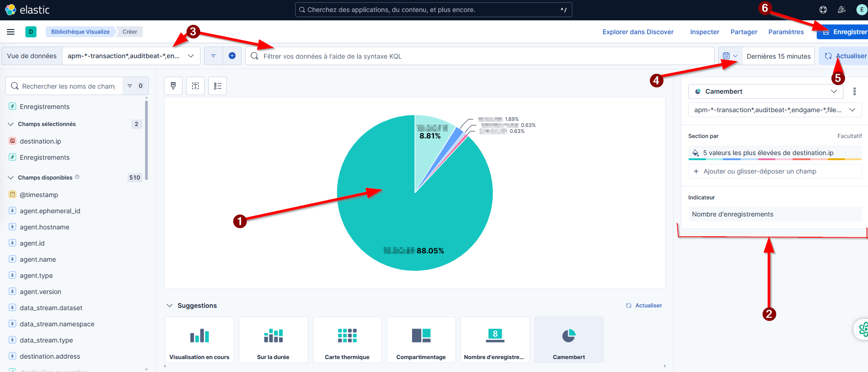Click the calendar quick date icon
Screen dimensions: 868x372
point(730,56)
